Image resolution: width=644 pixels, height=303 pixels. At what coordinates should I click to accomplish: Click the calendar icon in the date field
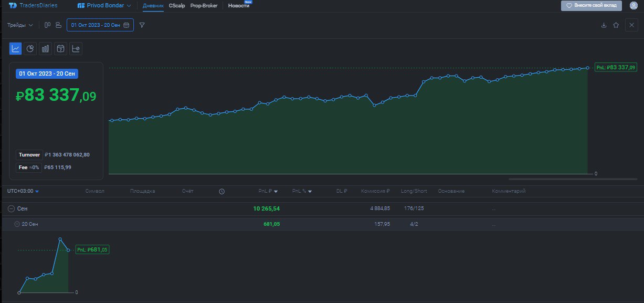[126, 25]
